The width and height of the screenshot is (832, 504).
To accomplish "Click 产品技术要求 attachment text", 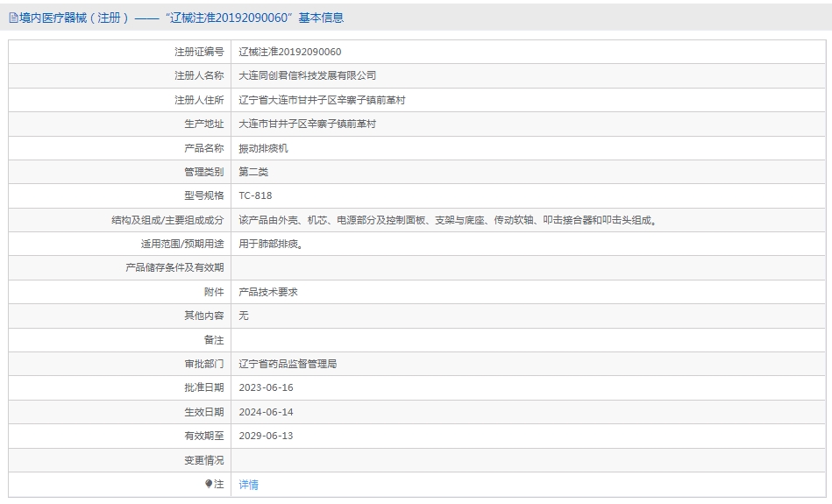I will pyautogui.click(x=268, y=292).
